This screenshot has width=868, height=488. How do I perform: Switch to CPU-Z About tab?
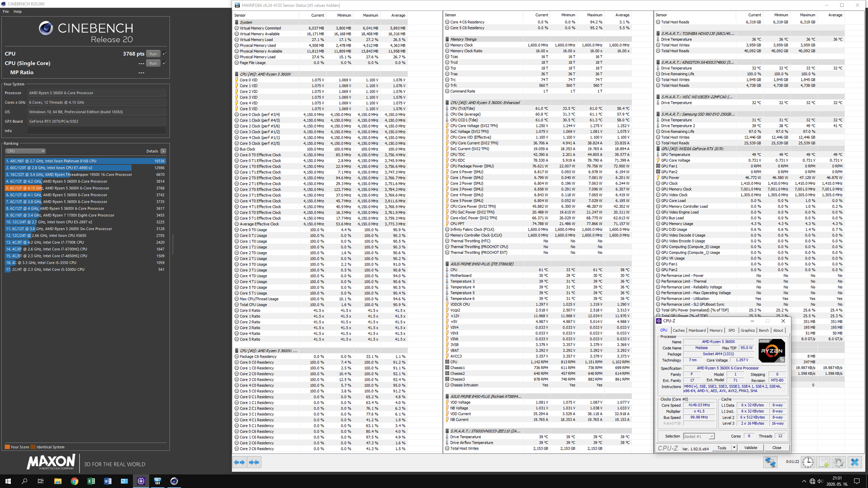778,330
